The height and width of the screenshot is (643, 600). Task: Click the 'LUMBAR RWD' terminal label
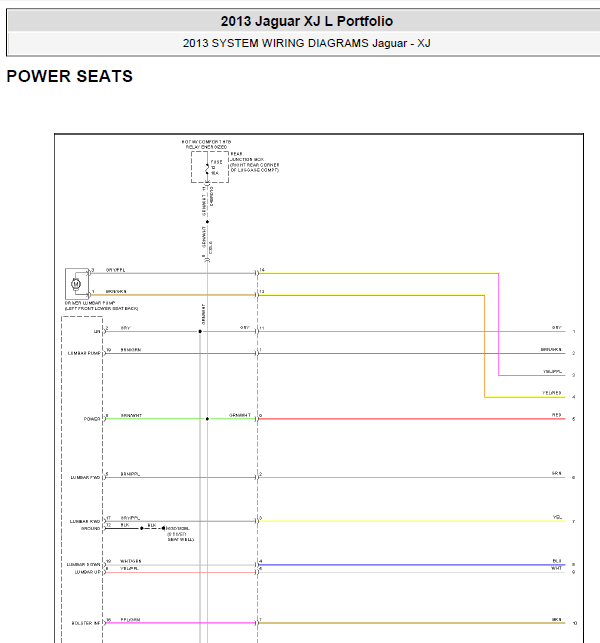(x=85, y=522)
